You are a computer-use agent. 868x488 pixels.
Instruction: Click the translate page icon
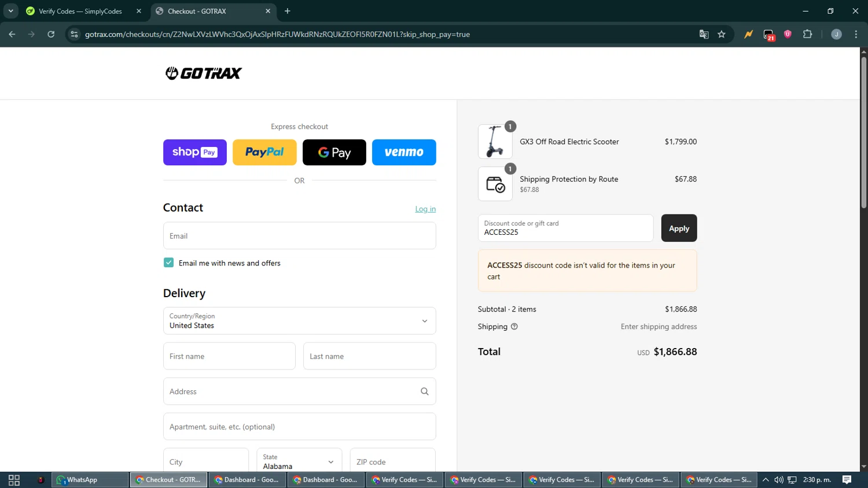(x=704, y=34)
